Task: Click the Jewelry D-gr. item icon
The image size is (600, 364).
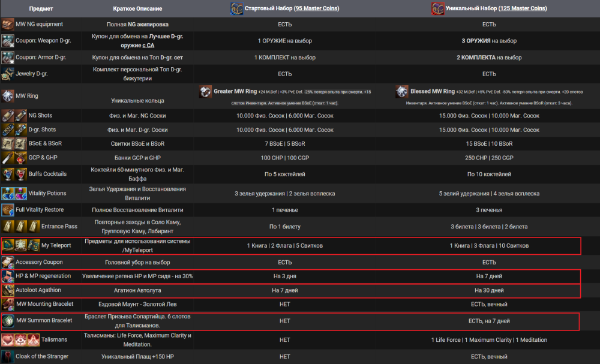Action: pyautogui.click(x=7, y=74)
